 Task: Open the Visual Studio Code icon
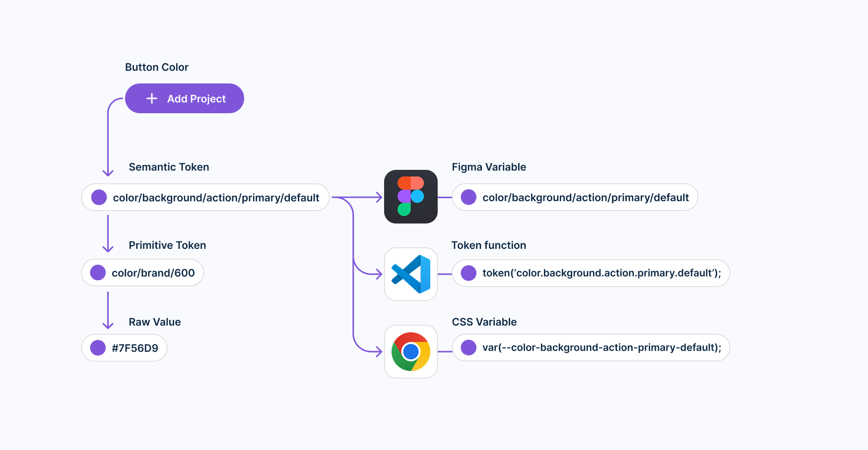411,274
